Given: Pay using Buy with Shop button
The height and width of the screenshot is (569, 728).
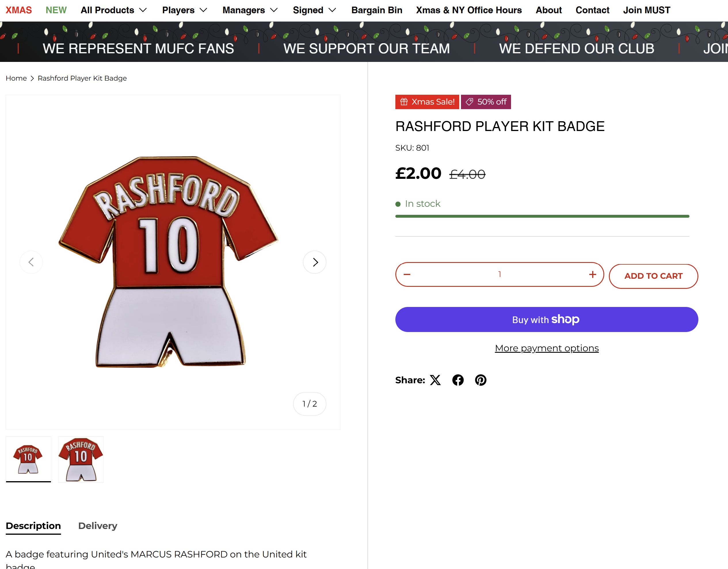Looking at the screenshot, I should coord(546,319).
